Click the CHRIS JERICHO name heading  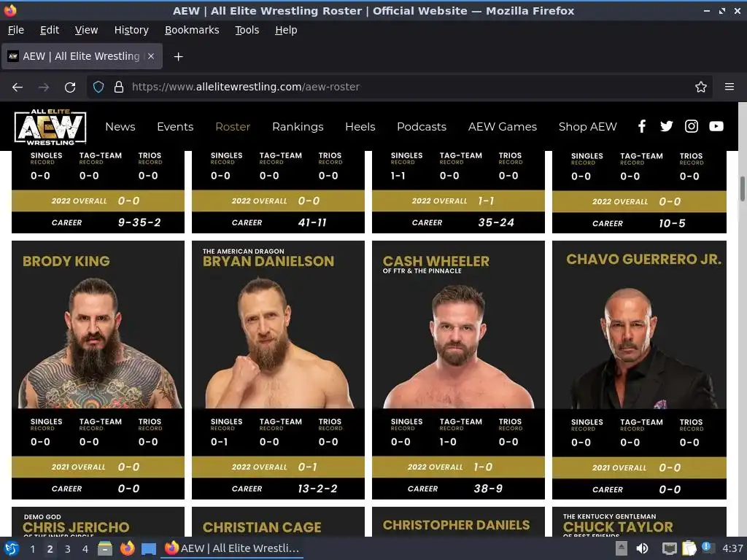76,527
